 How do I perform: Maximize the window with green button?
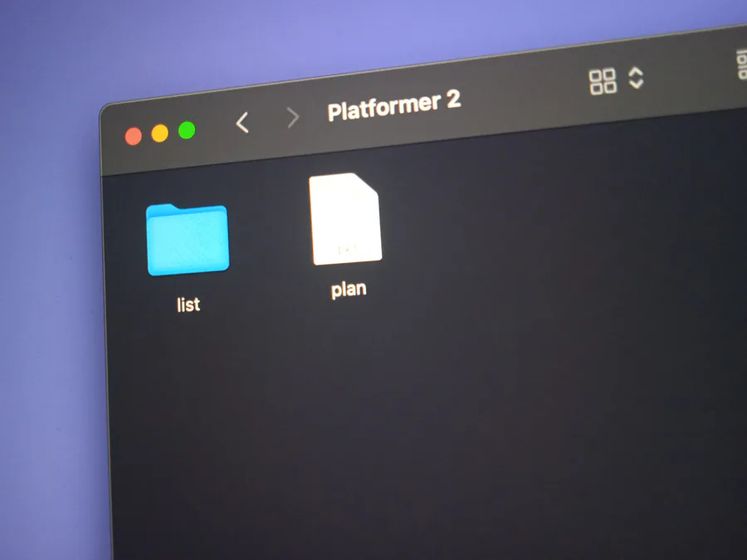pos(187,130)
